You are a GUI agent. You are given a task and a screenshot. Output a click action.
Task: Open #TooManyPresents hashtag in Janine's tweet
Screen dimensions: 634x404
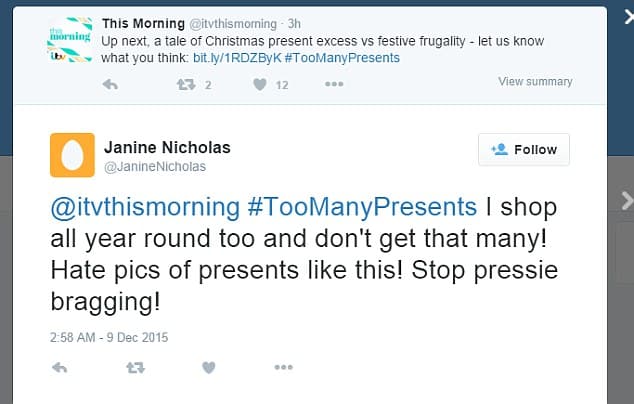click(x=362, y=207)
